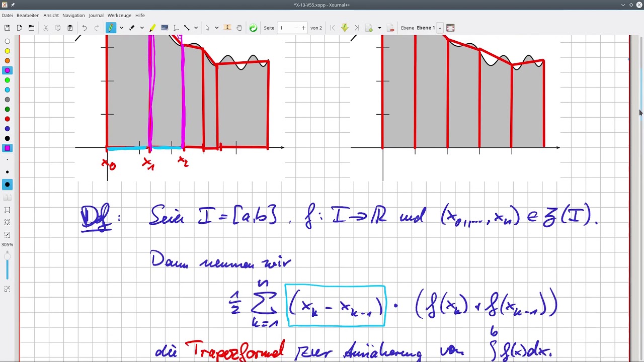Click the Save document icon
Viewport: 644px width, 362px height.
coord(7,28)
